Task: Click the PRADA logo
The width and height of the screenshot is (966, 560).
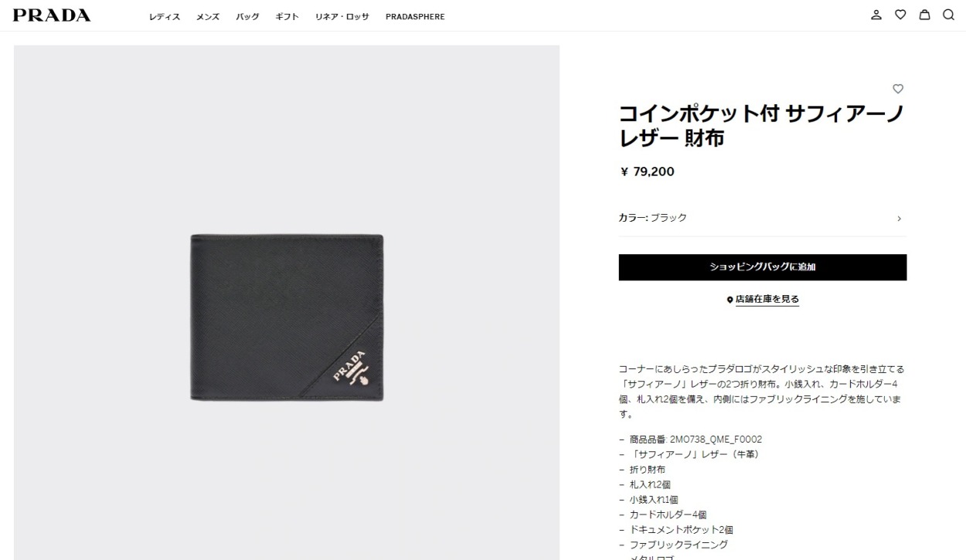Action: pyautogui.click(x=52, y=15)
